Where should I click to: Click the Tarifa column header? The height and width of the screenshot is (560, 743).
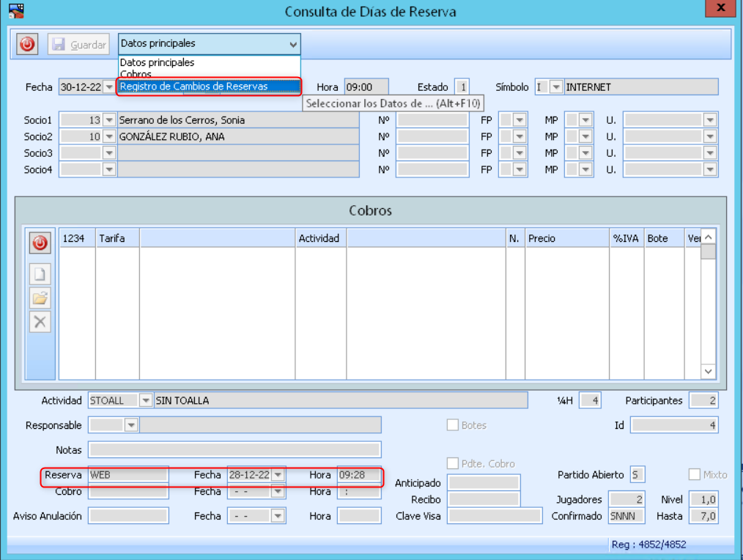pos(117,238)
